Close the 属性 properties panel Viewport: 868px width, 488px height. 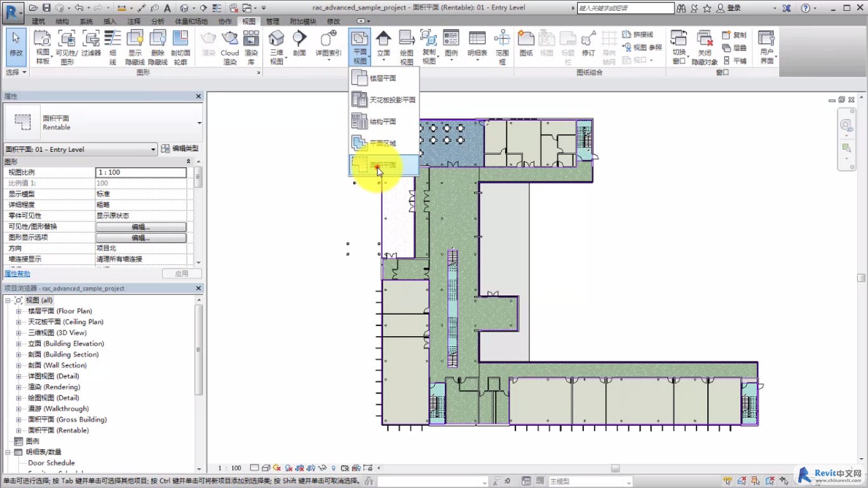point(198,97)
